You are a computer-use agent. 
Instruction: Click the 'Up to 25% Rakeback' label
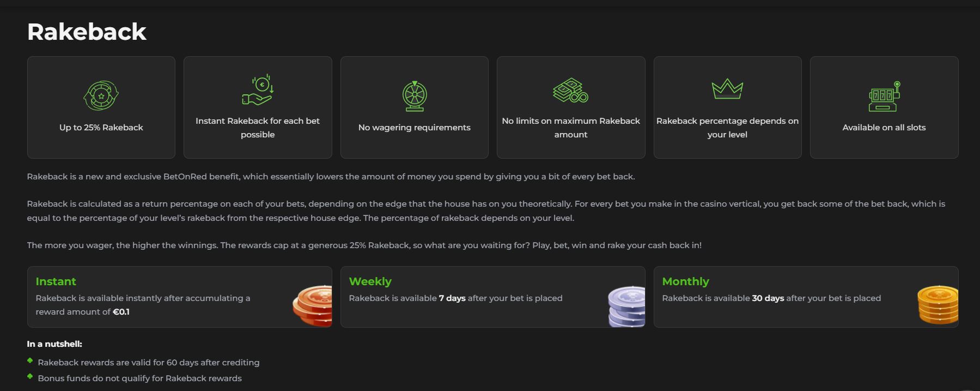coord(101,128)
